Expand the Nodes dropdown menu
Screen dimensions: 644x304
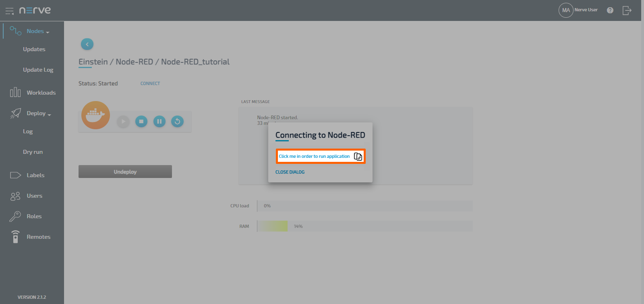pyautogui.click(x=38, y=31)
